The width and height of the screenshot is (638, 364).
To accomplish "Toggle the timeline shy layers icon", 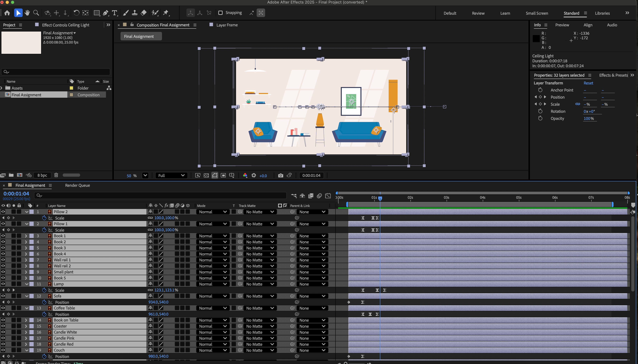I will click(x=302, y=196).
